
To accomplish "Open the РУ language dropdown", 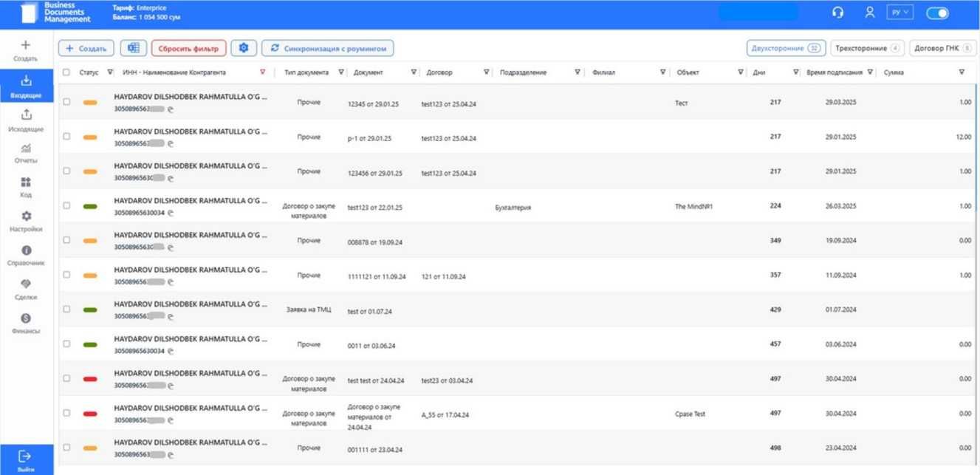I will 900,13.
